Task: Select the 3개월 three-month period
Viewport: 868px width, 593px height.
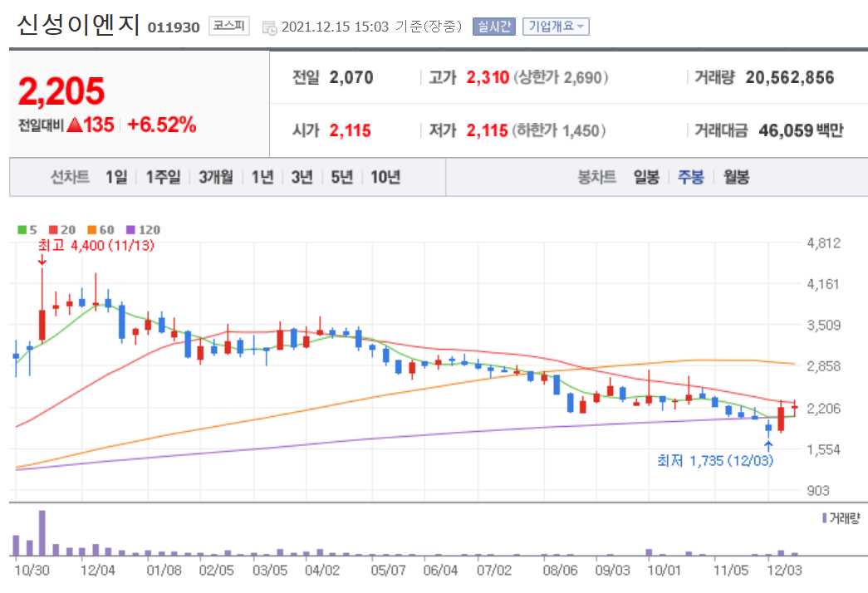Action: 216,176
